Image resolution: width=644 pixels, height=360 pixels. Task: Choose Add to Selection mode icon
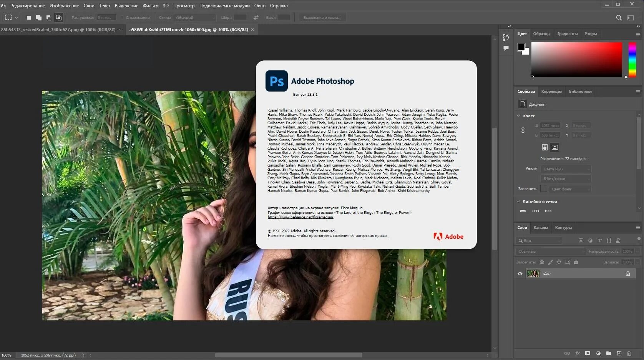(38, 18)
